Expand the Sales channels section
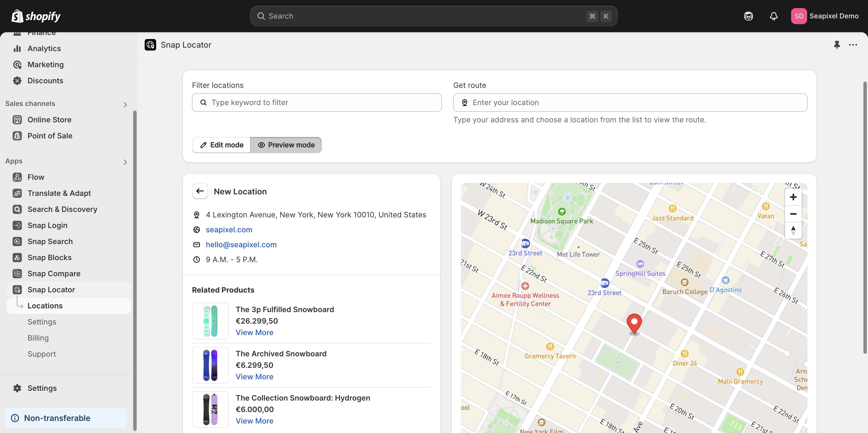 (125, 105)
